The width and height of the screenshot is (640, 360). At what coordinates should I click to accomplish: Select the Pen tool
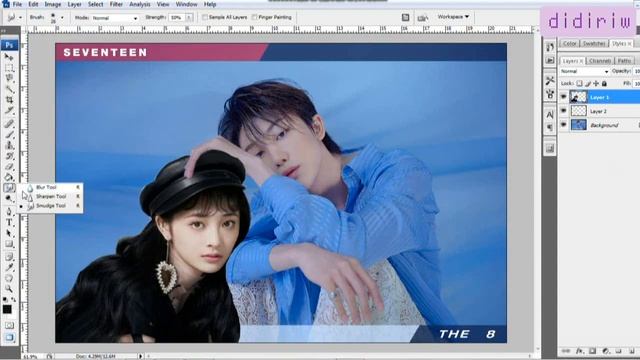point(9,212)
